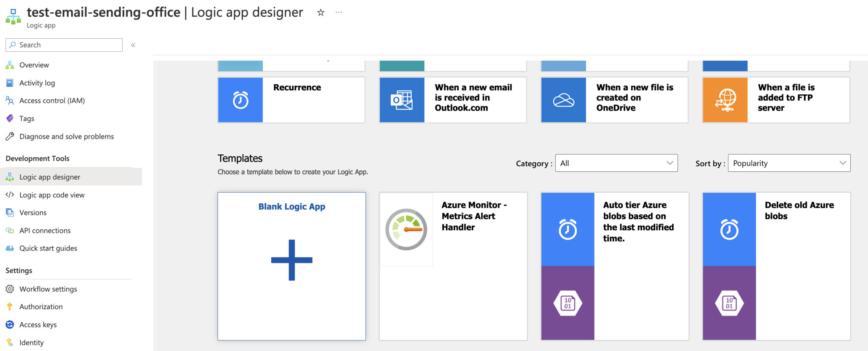Click the Quick start guides cloud icon

pyautogui.click(x=10, y=248)
